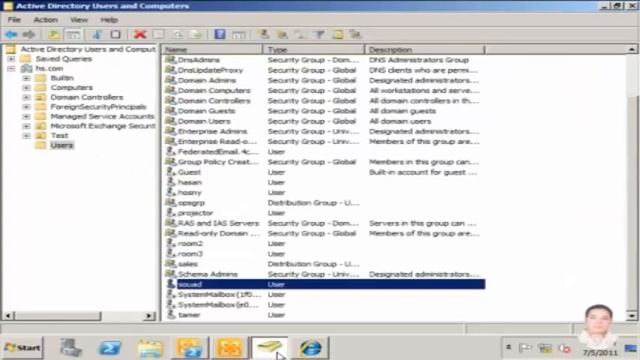Sort by the Description column header
Viewport: 640px width, 360px height.
click(425, 49)
